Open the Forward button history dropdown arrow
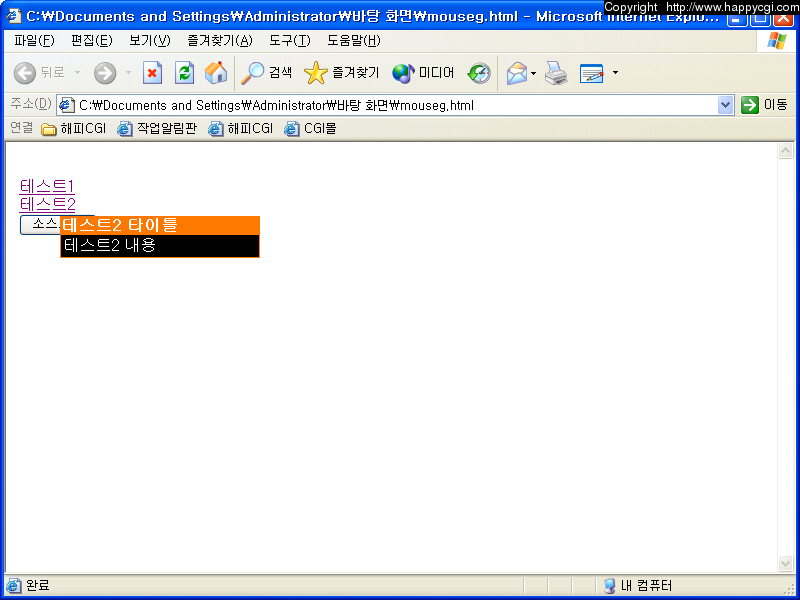The height and width of the screenshot is (600, 800). tap(128, 73)
